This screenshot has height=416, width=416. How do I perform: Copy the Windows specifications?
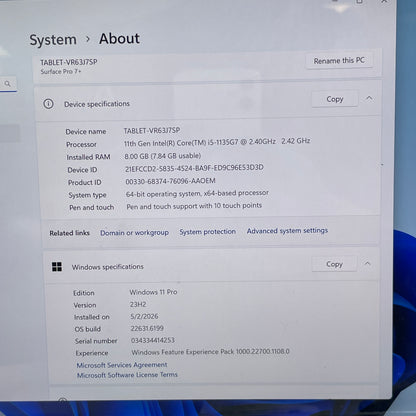pyautogui.click(x=334, y=264)
